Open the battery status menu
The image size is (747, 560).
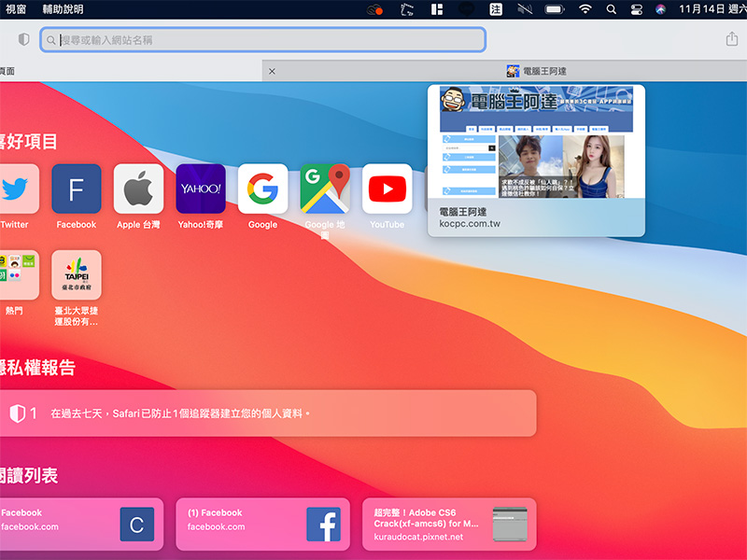[x=555, y=9]
